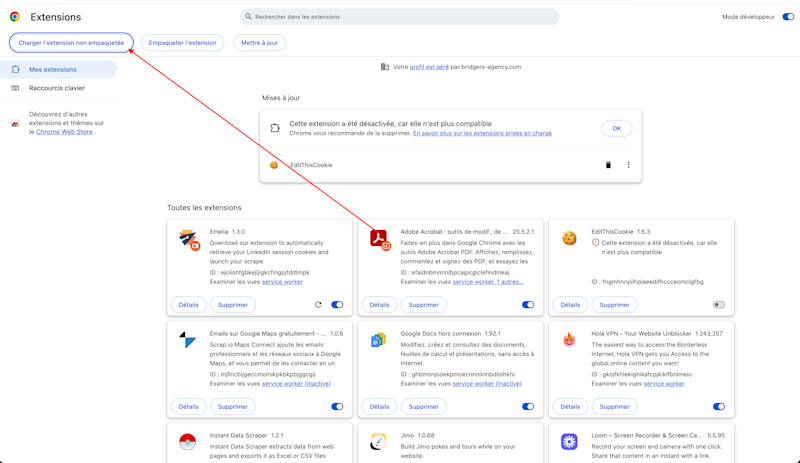Click Charger l'extension non empaquetée
800x463 pixels.
click(71, 43)
